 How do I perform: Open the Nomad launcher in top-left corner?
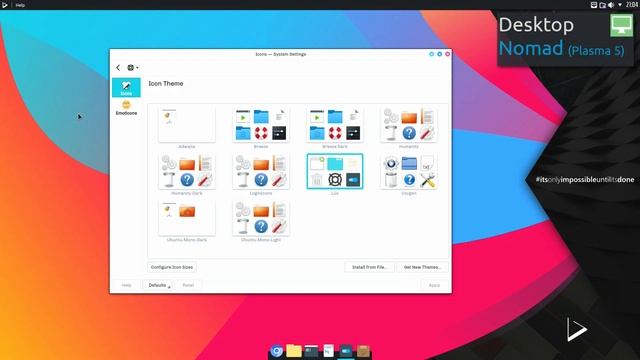click(x=5, y=5)
